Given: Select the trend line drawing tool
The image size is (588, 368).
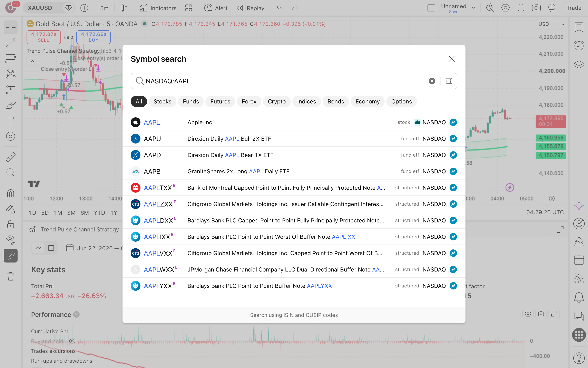Looking at the screenshot, I should point(10,43).
